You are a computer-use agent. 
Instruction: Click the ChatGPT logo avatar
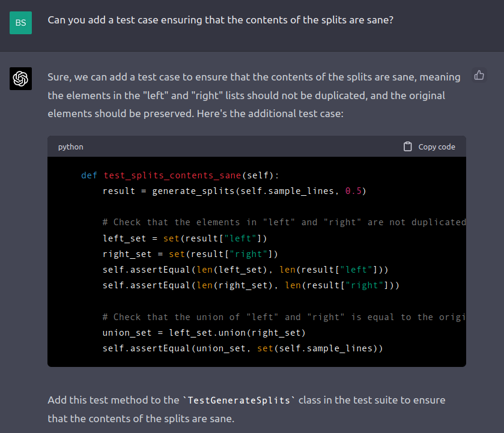pyautogui.click(x=20, y=79)
